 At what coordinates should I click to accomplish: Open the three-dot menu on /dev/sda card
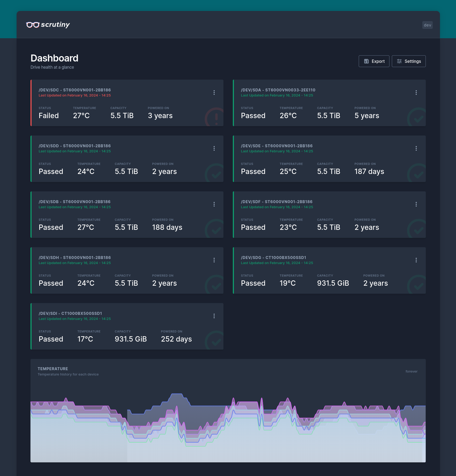416,92
